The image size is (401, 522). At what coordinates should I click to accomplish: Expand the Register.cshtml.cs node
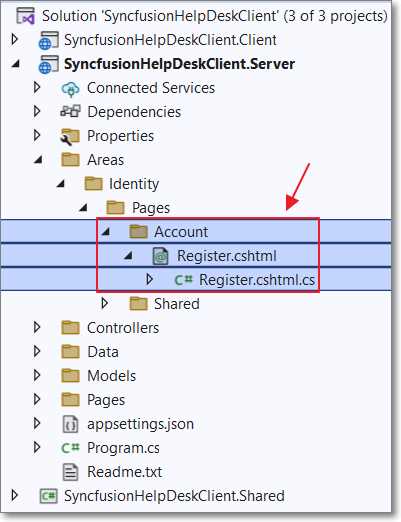coord(150,279)
